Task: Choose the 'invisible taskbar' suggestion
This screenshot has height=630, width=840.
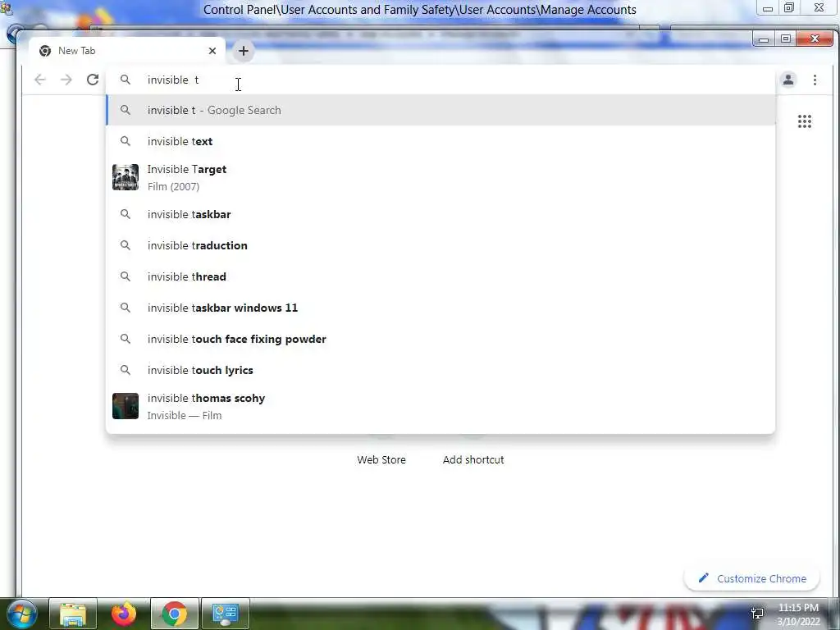Action: [441, 214]
